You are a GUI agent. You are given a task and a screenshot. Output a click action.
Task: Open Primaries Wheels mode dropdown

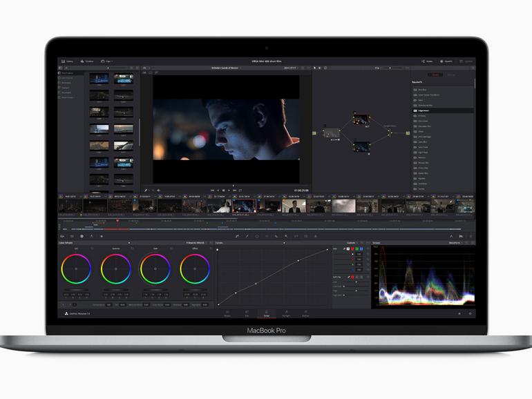[196, 243]
